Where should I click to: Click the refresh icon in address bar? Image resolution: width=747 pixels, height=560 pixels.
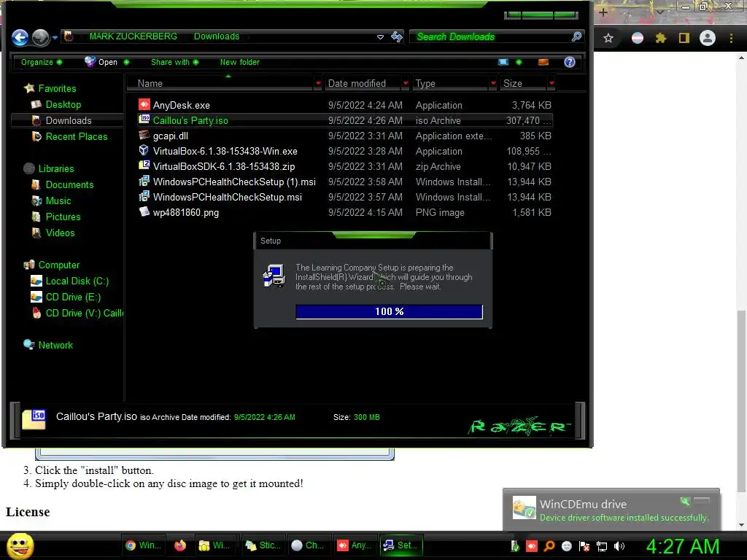point(396,36)
